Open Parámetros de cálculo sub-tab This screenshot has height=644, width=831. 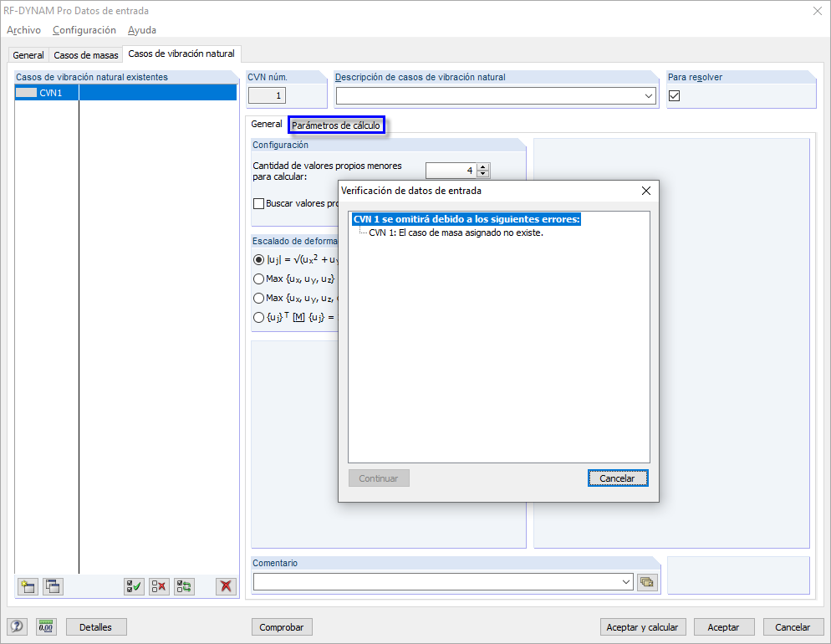[x=336, y=125]
